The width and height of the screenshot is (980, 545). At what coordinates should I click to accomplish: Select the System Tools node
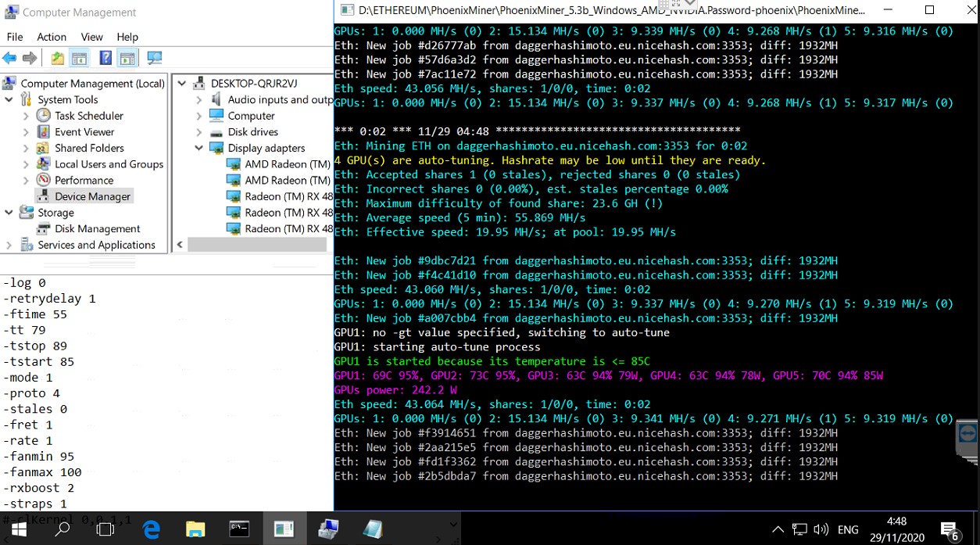pos(68,99)
